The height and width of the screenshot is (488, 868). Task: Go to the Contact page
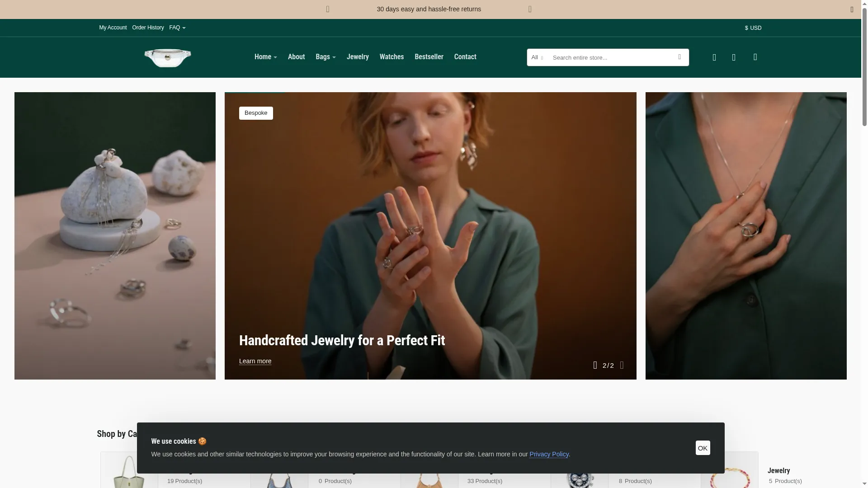pos(465,57)
